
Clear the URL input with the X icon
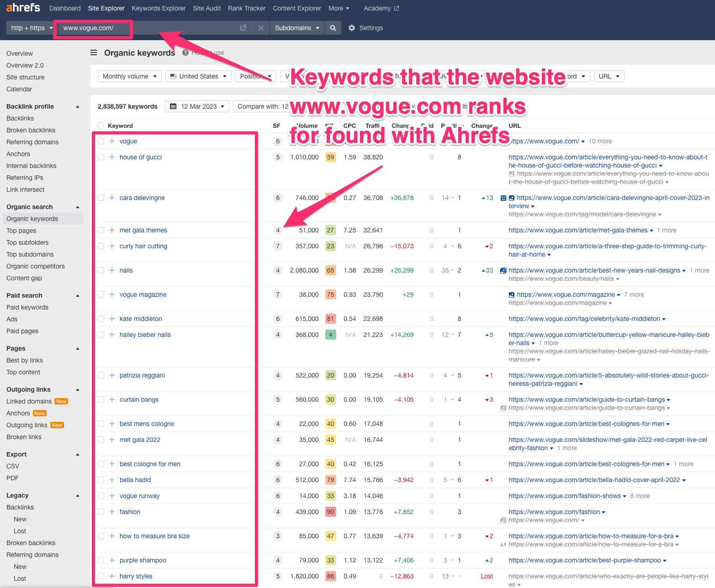click(x=261, y=28)
